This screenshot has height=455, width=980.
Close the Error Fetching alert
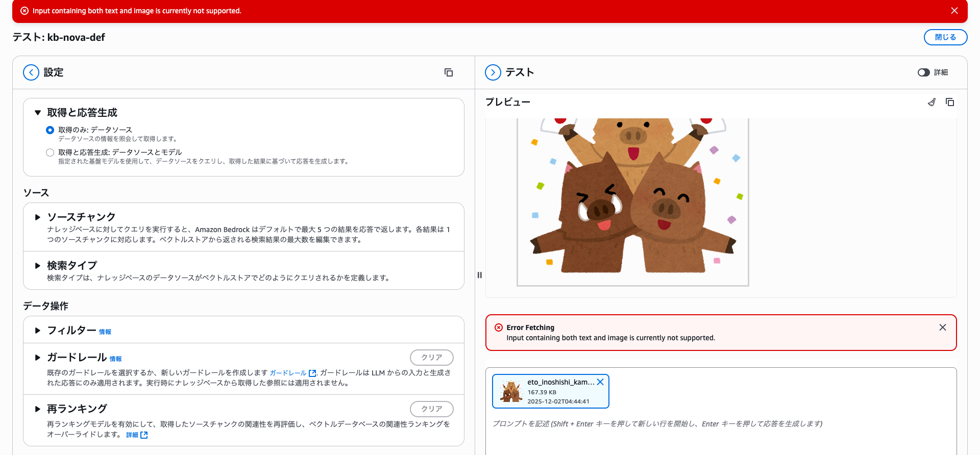tap(942, 327)
